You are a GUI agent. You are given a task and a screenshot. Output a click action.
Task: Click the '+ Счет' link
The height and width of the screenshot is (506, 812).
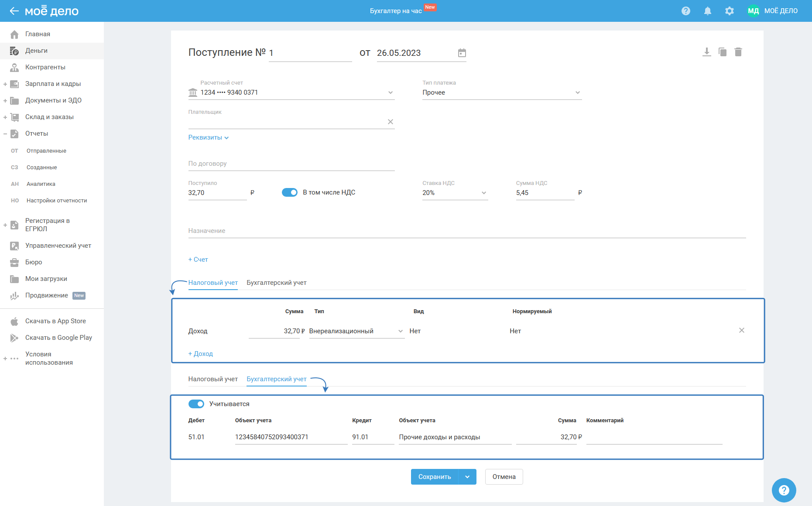click(198, 260)
